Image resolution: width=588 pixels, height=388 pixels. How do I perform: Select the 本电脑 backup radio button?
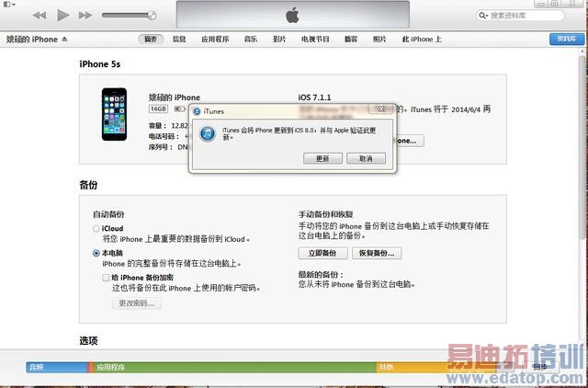[x=96, y=253]
